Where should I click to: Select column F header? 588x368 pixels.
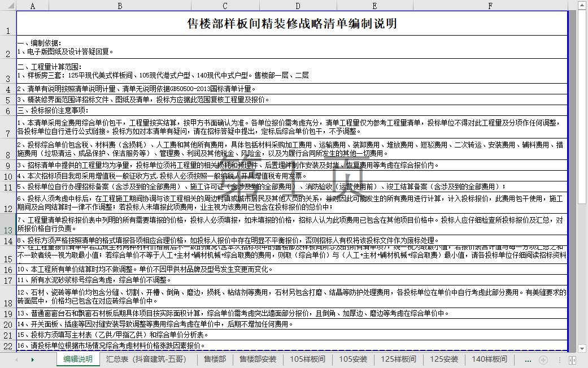pos(490,6)
